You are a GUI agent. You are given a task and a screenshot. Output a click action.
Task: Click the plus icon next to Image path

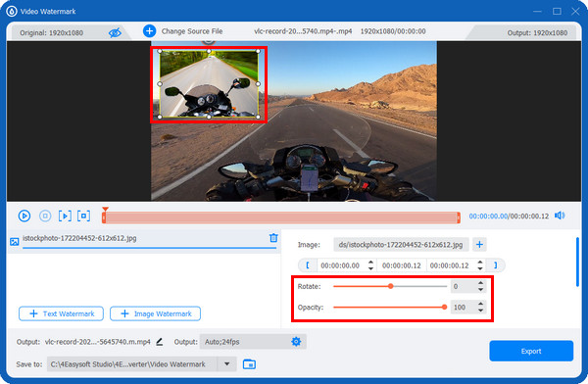479,245
